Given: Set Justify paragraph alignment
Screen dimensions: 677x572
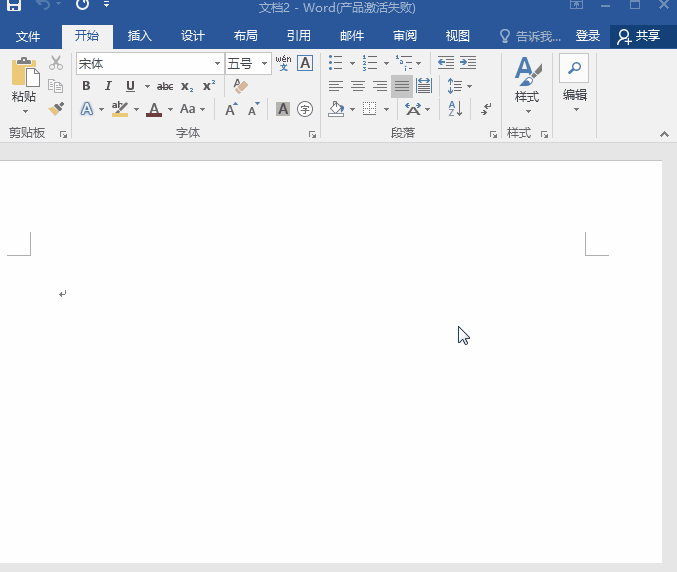Looking at the screenshot, I should [402, 86].
